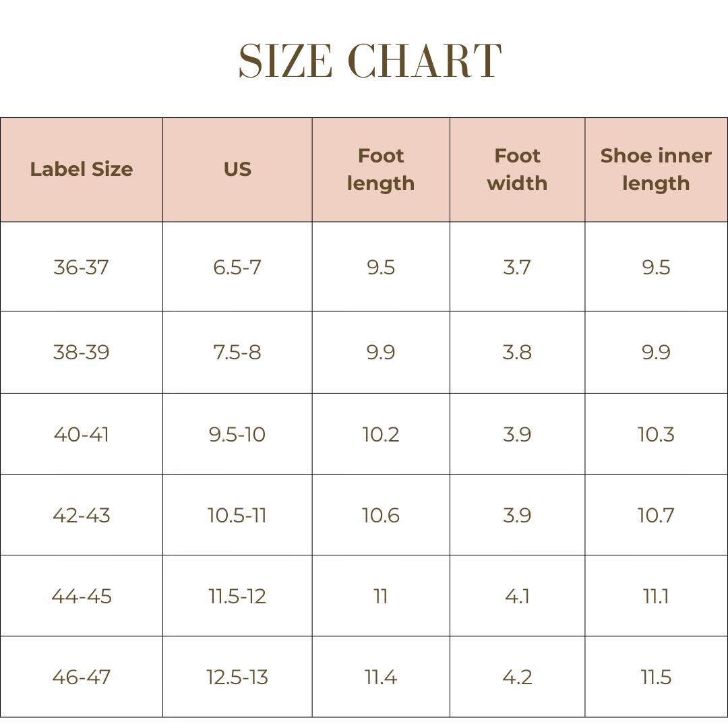Click label size 38-39 cell

[x=82, y=352]
